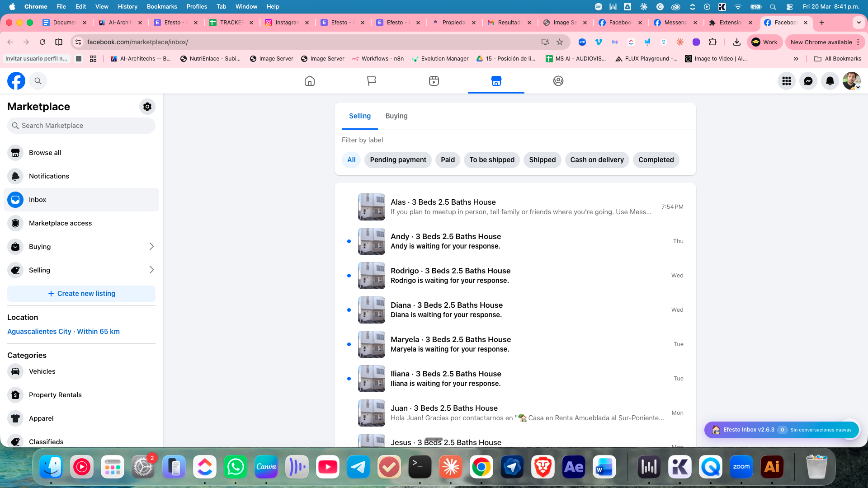Open the Notifications bell in header
868x488 pixels.
(830, 81)
